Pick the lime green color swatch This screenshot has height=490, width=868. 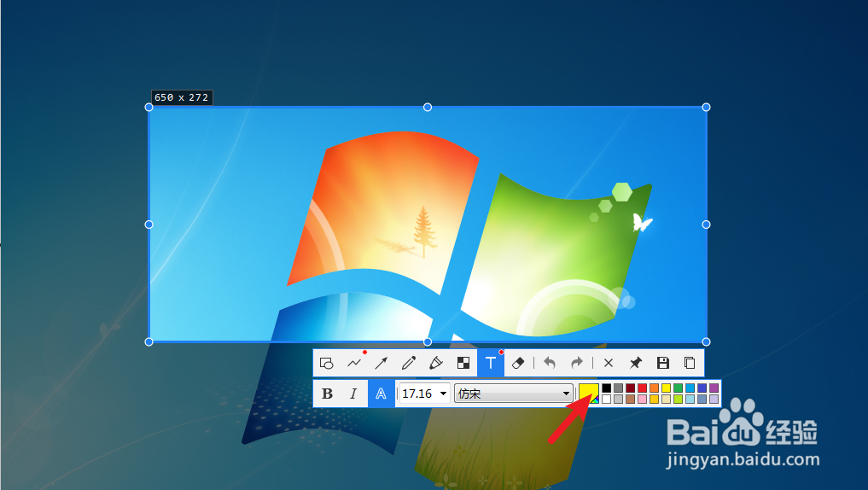pyautogui.click(x=679, y=399)
